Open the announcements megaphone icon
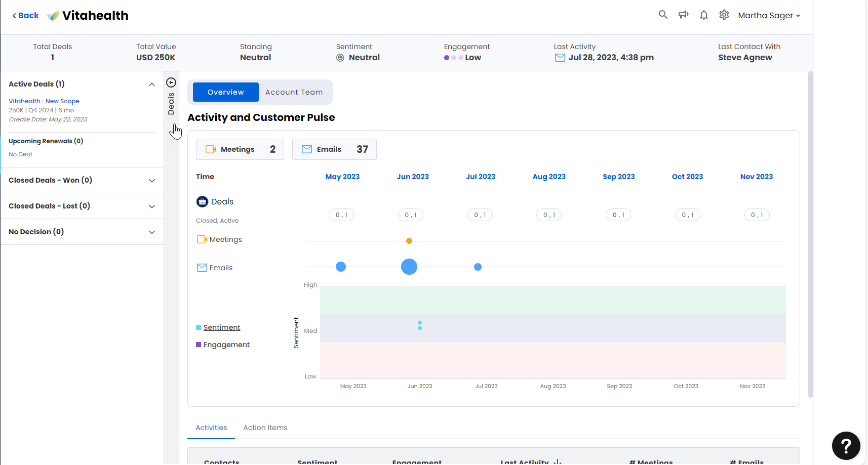 (x=684, y=15)
